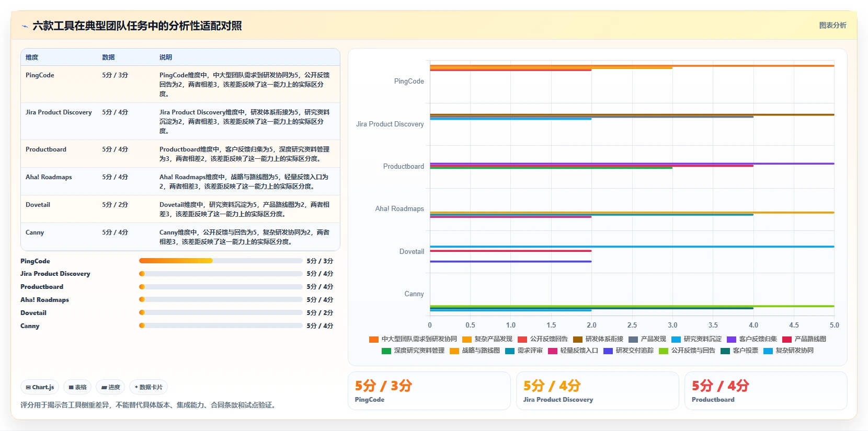Select the Productboard table row name
Screen dimensions: 868x431
click(x=46, y=149)
